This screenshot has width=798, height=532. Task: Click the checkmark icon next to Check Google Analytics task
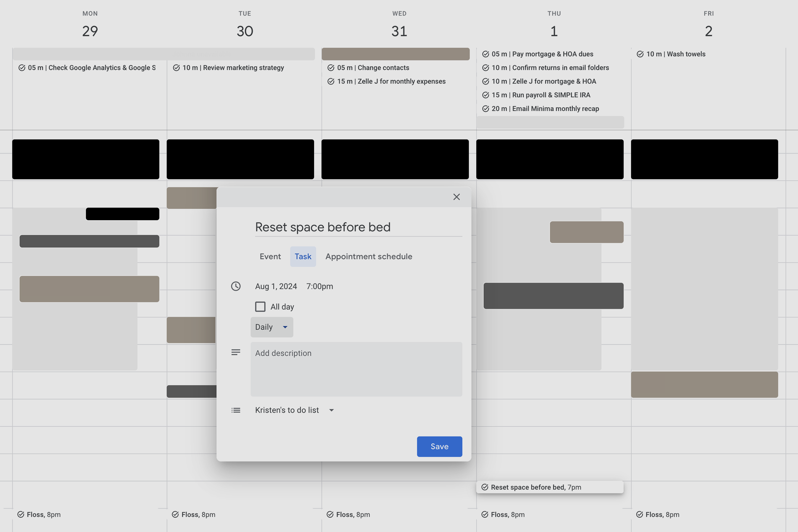click(22, 68)
